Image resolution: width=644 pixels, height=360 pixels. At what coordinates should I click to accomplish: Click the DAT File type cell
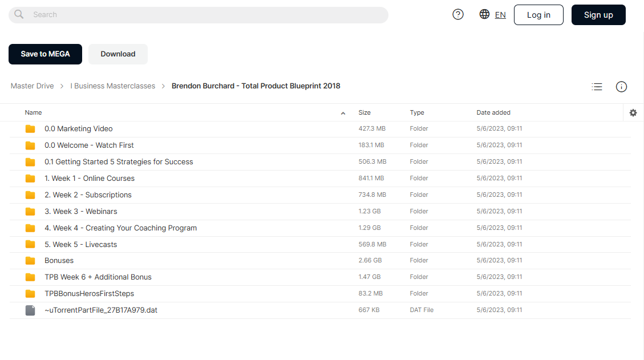pos(422,310)
